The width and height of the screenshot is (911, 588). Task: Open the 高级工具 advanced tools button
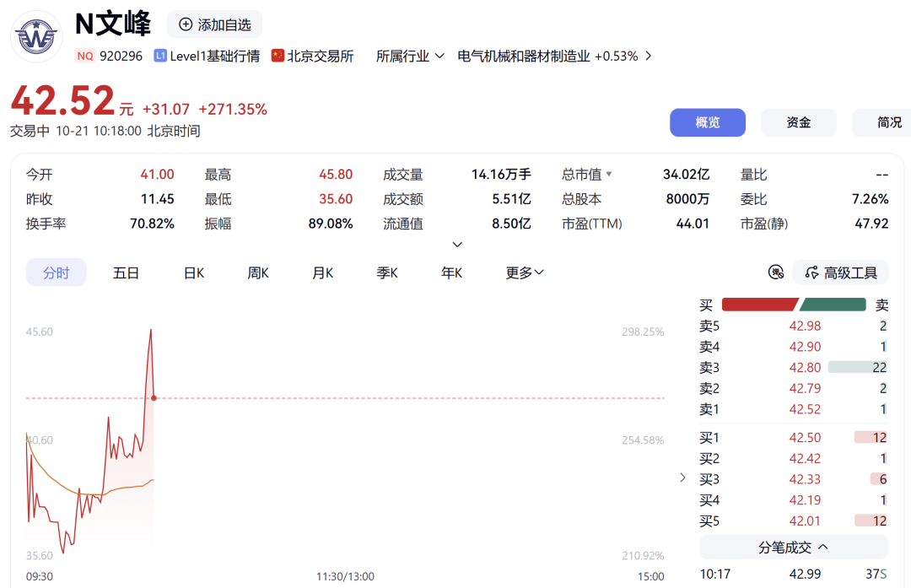coord(840,272)
